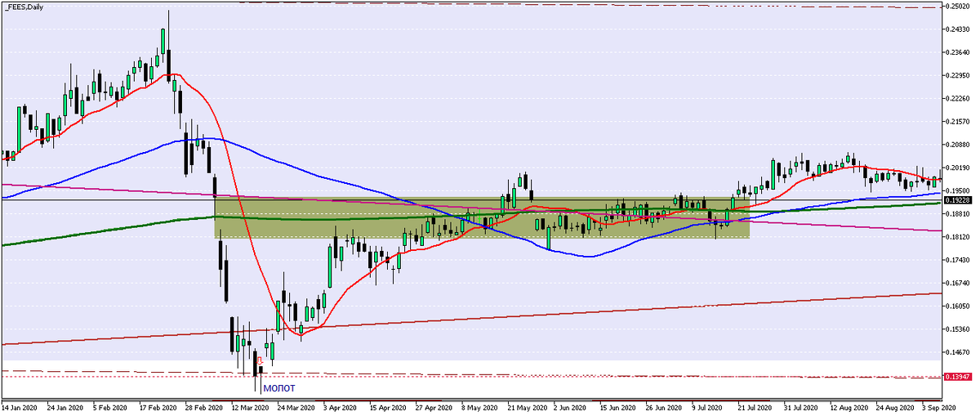Select the МОЛОТ text label
The height and width of the screenshot is (416, 980).
pyautogui.click(x=279, y=388)
